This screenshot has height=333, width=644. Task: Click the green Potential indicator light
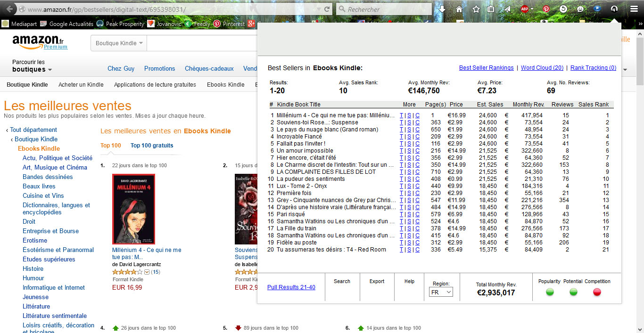(573, 292)
